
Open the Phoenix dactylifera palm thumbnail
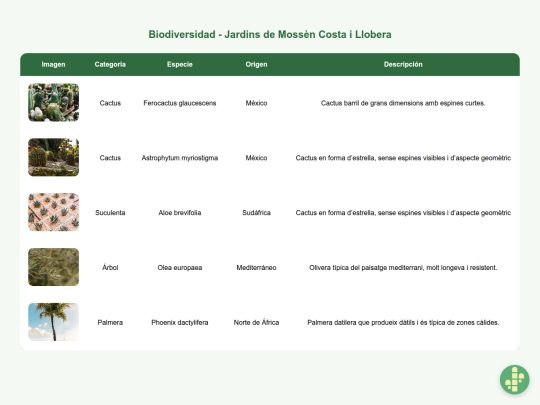click(x=53, y=322)
